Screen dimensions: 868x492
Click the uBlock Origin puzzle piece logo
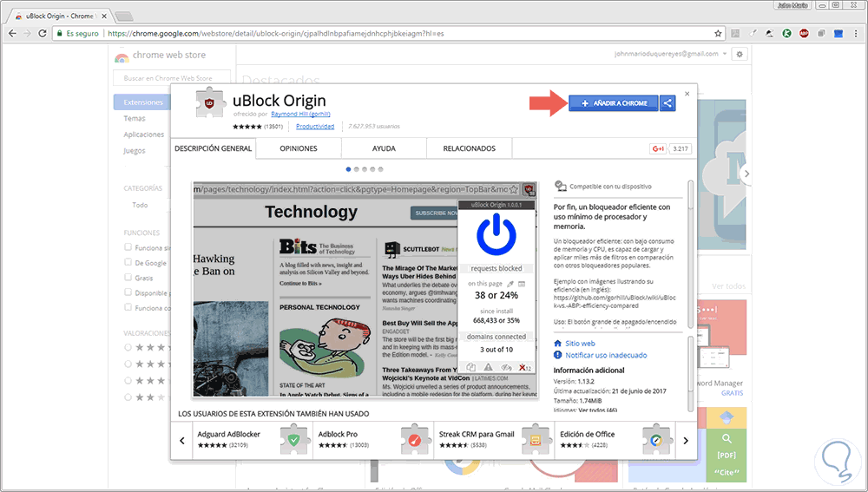[211, 103]
